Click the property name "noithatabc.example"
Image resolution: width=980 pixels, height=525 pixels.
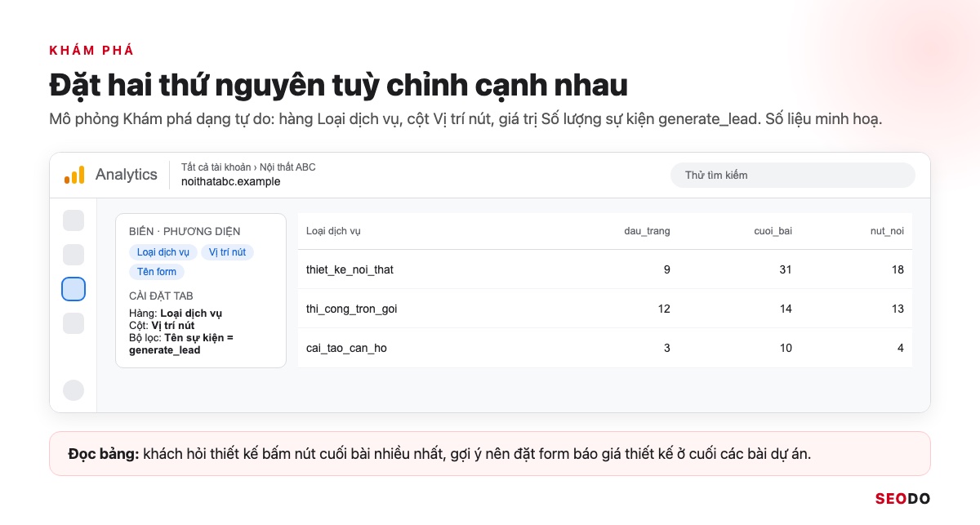(231, 181)
